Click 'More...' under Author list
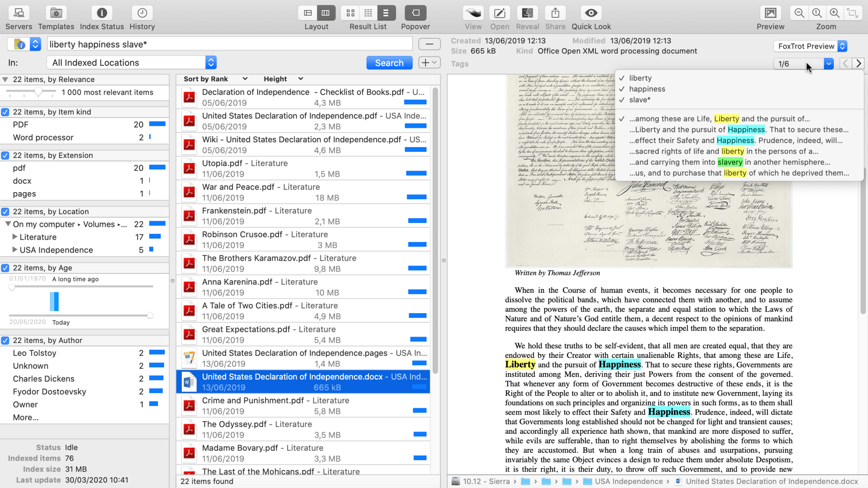 pyautogui.click(x=26, y=417)
